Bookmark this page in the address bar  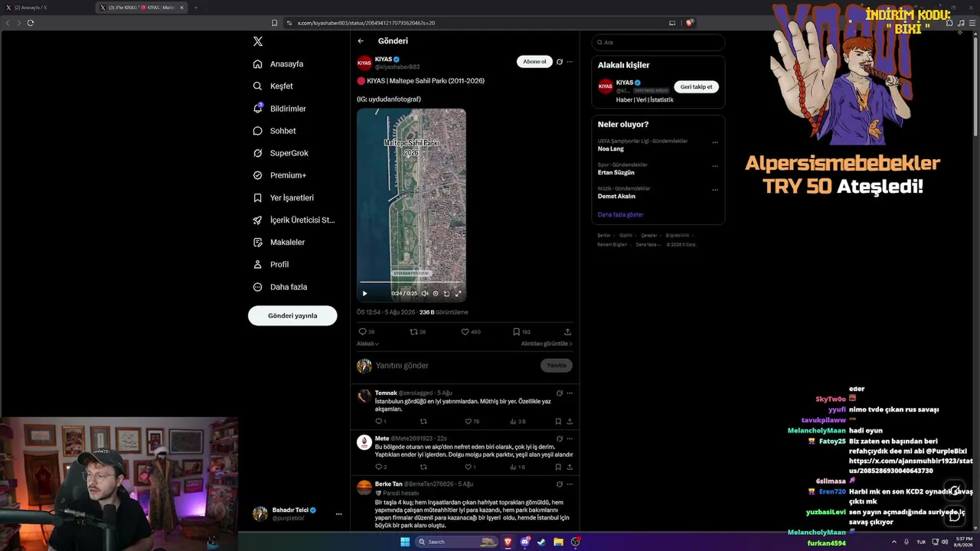pyautogui.click(x=275, y=23)
